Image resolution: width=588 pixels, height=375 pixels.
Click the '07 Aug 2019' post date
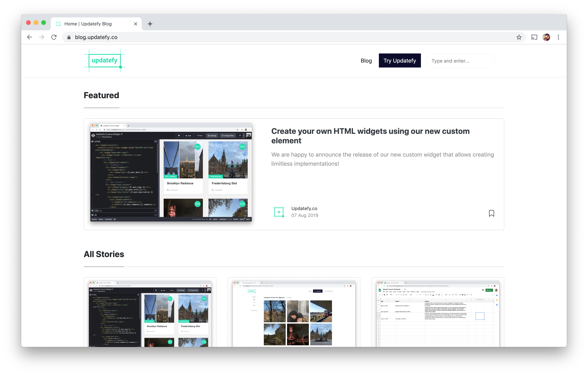point(304,215)
